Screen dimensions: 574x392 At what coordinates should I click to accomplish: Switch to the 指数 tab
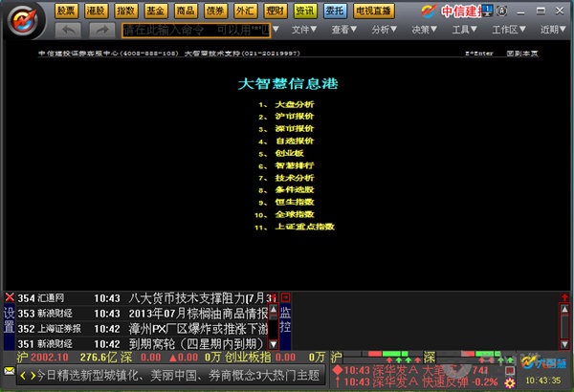click(x=125, y=11)
